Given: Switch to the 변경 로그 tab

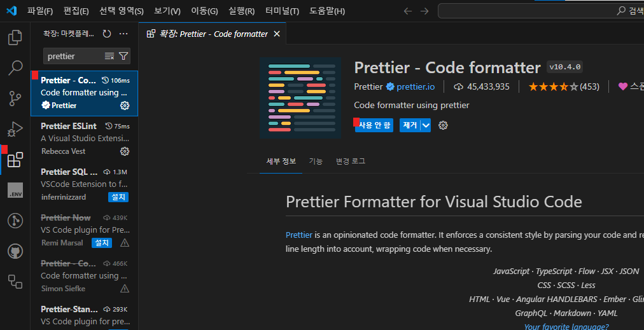Looking at the screenshot, I should (x=351, y=162).
